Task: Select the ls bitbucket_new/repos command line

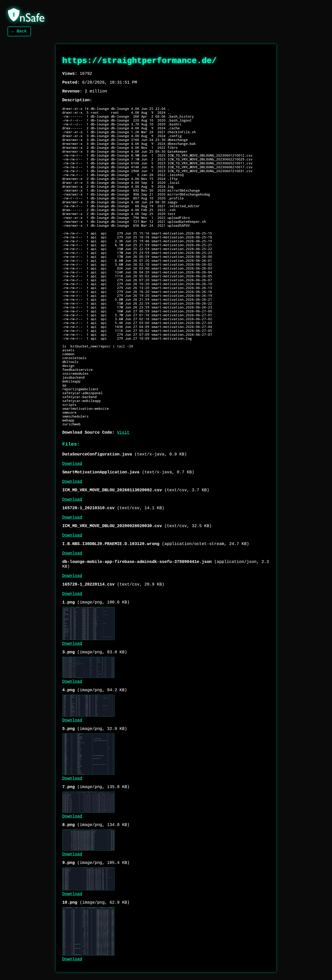Action: tap(98, 346)
